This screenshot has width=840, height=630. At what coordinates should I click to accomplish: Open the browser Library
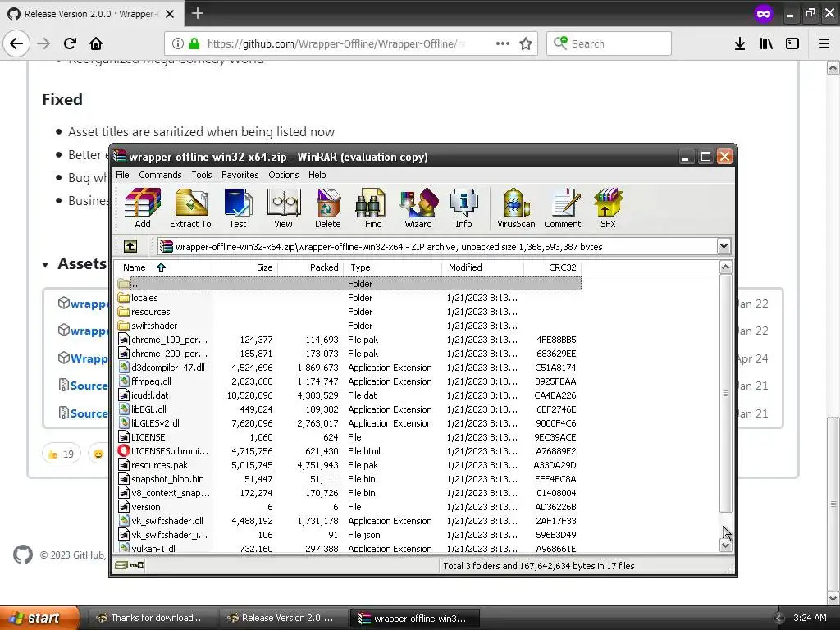point(766,44)
